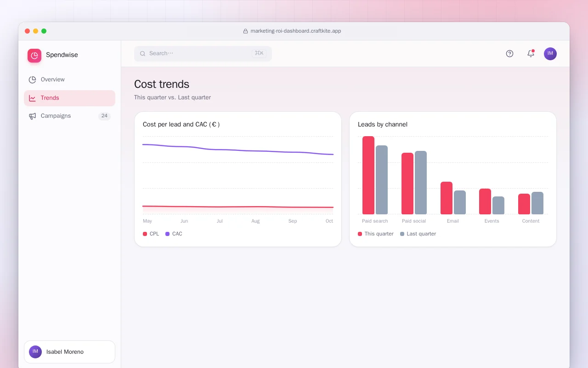Open the IM profile avatar in header
Screen dimensions: 588x368
(550, 54)
